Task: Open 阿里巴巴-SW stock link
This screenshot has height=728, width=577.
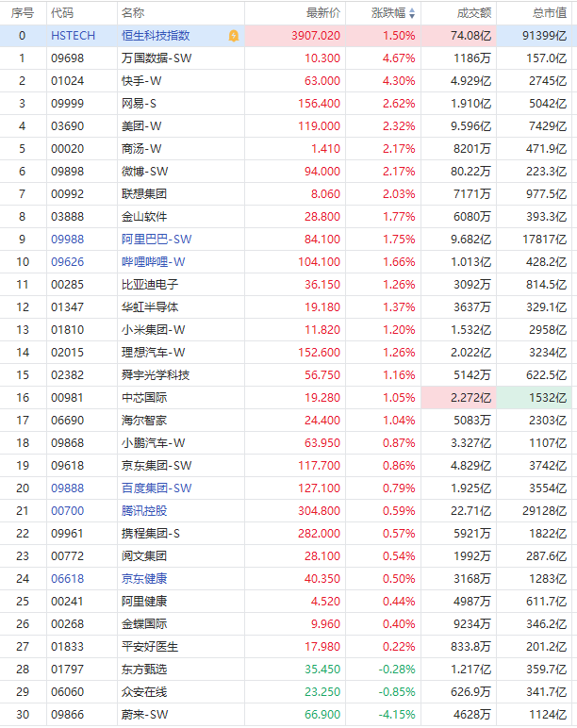Action: tap(157, 240)
